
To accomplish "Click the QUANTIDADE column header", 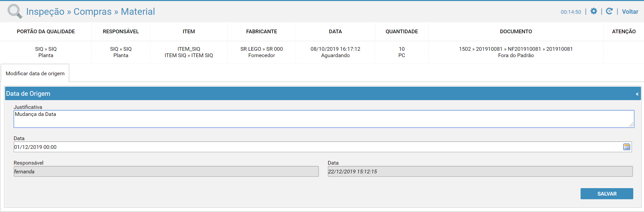I will pyautogui.click(x=402, y=32).
